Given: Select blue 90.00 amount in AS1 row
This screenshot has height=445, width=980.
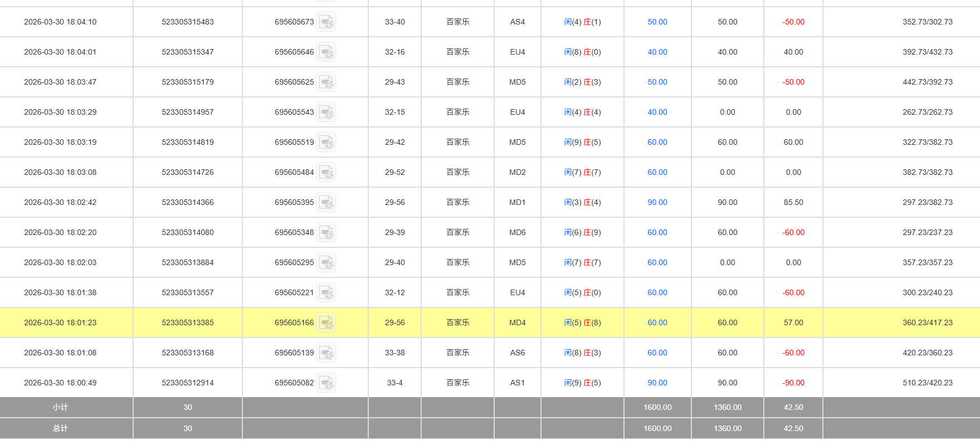Looking at the screenshot, I should tap(657, 383).
